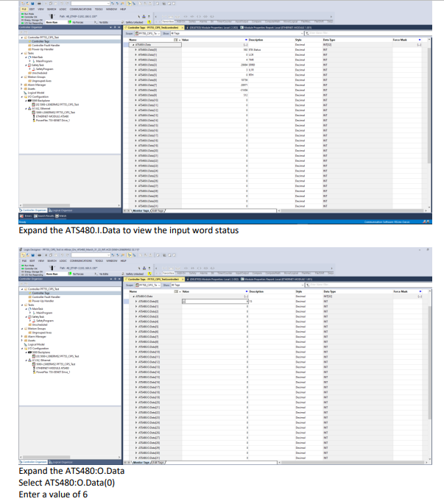Click name filter field in upper screenshot
444x504 pixels.
368,33
